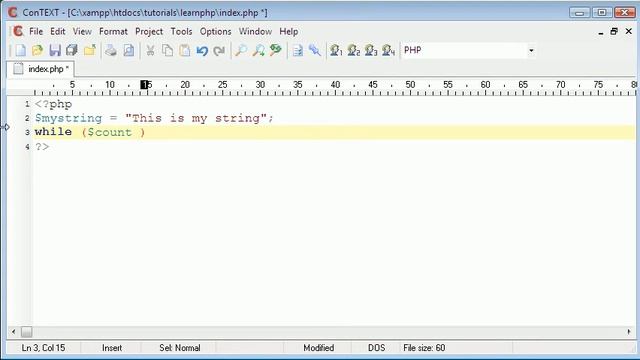
Task: Click the 'Insert' status bar entry
Action: click(112, 348)
